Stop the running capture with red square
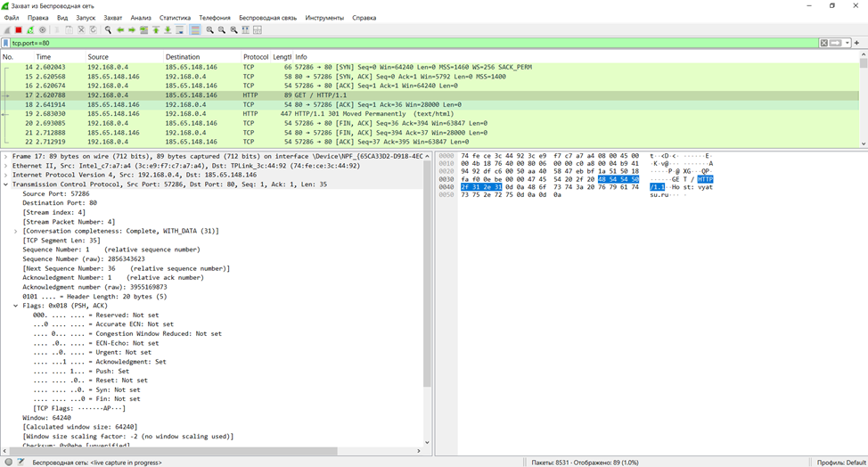The height and width of the screenshot is (467, 868). pos(18,29)
